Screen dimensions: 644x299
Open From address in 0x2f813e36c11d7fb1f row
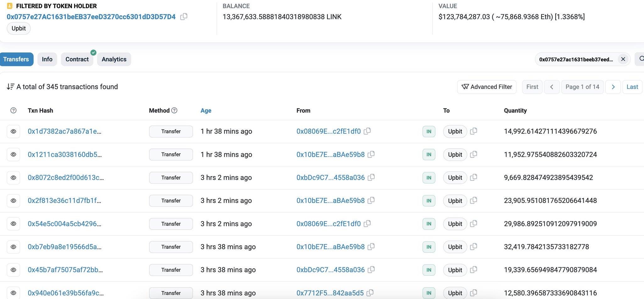click(330, 201)
